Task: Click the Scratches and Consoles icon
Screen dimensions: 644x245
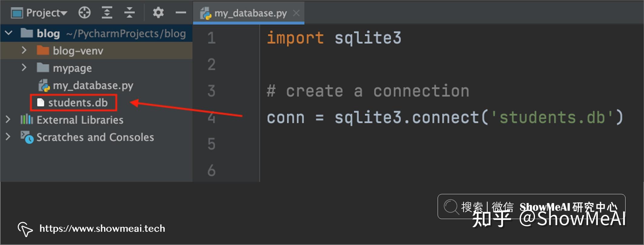Action: (x=27, y=137)
